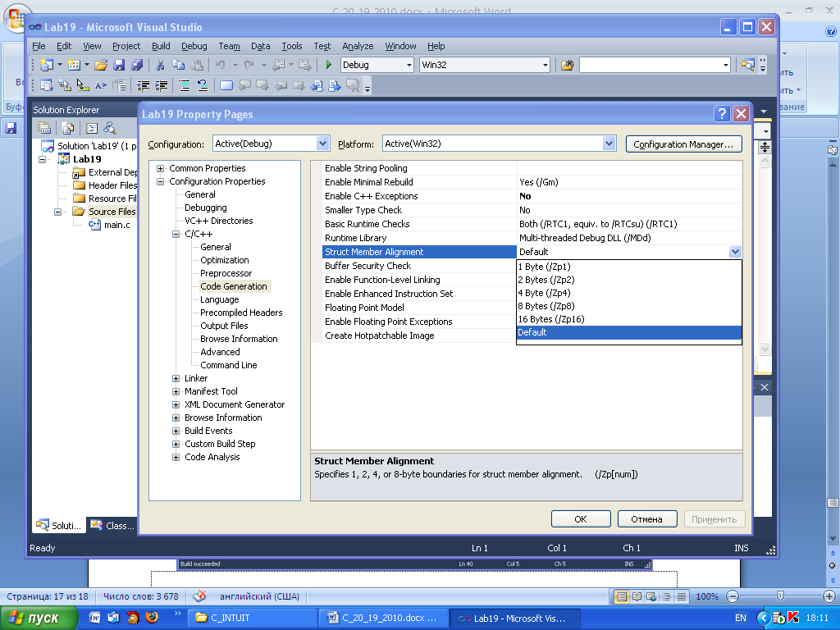Select main.c in Solution Explorer
The width and height of the screenshot is (840, 630).
click(116, 225)
